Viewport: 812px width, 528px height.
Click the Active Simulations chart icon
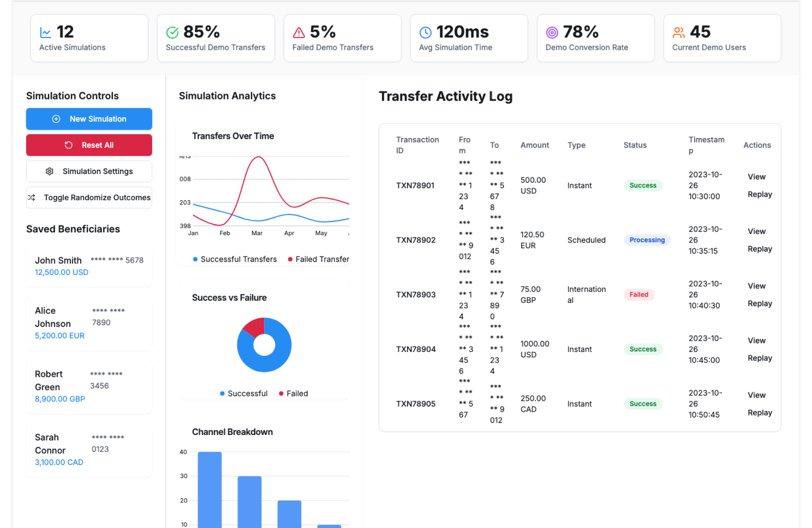pos(45,33)
